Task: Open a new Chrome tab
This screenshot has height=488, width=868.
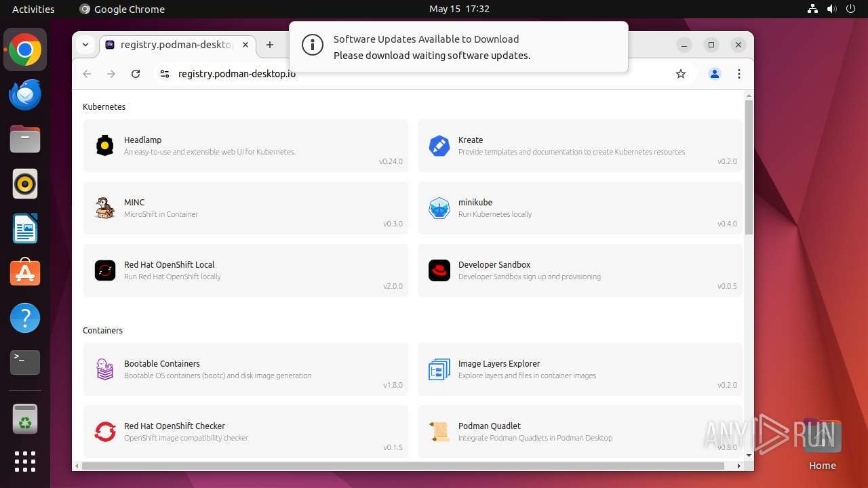Action: click(270, 45)
